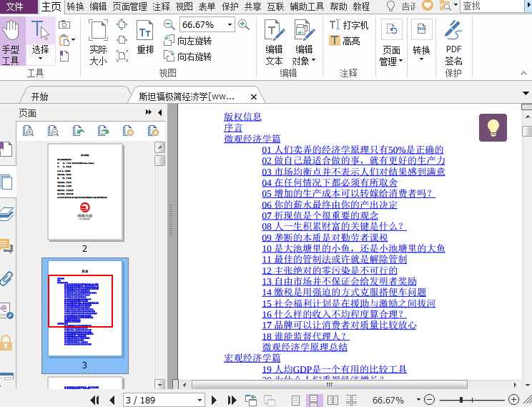Screen dimensions: 532x407
Task: Click in the Find (查找) search field
Action: coord(493,6)
